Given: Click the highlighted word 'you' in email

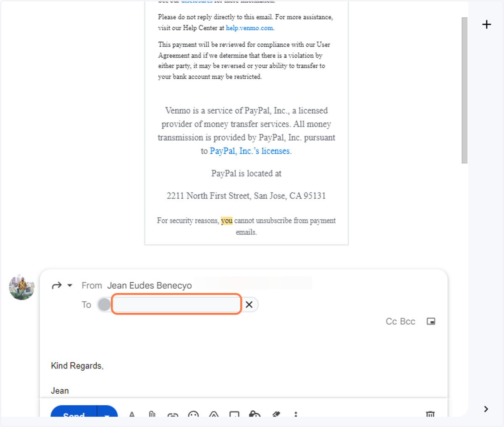Looking at the screenshot, I should (x=227, y=221).
